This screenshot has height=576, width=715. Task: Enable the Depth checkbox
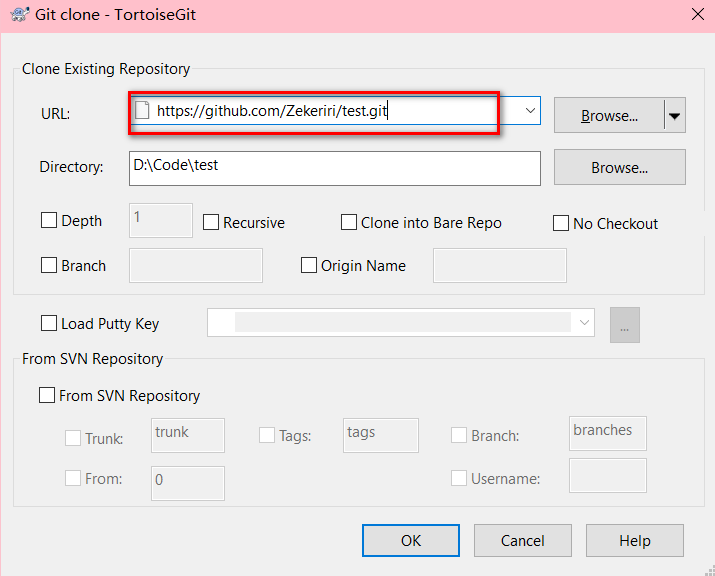click(49, 220)
